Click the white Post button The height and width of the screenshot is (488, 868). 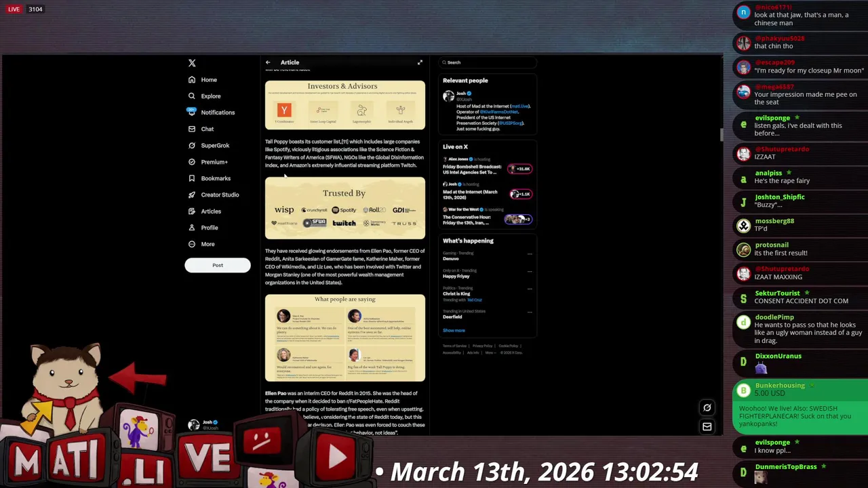218,265
